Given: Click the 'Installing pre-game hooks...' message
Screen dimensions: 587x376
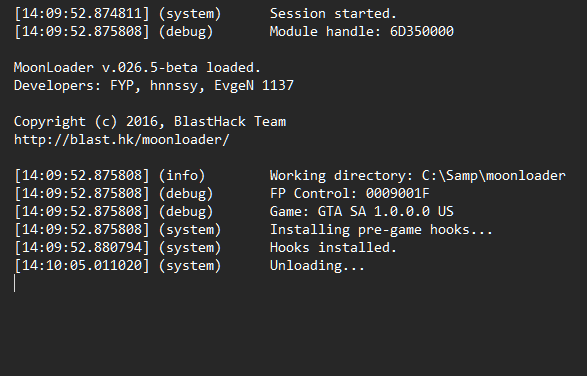Looking at the screenshot, I should pyautogui.click(x=381, y=230).
